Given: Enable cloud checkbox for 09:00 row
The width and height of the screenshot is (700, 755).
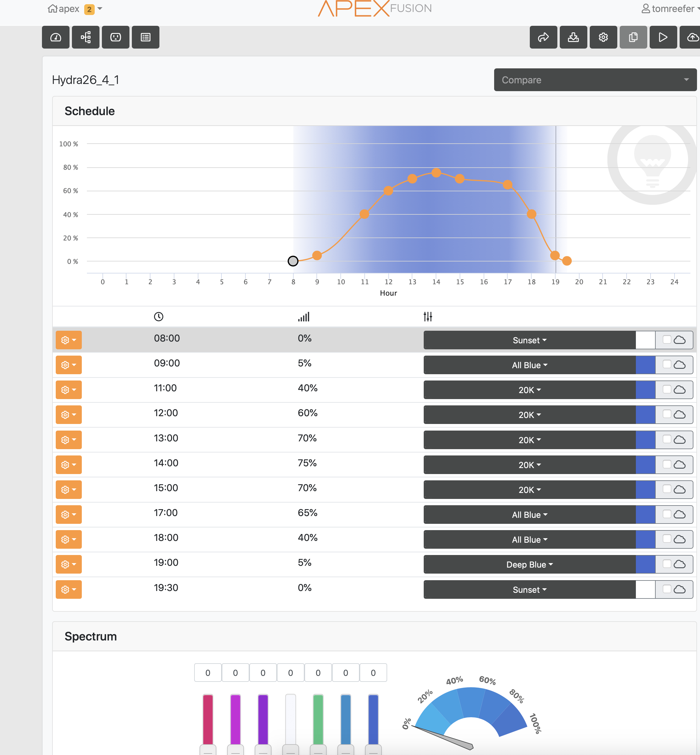Looking at the screenshot, I should click(667, 364).
